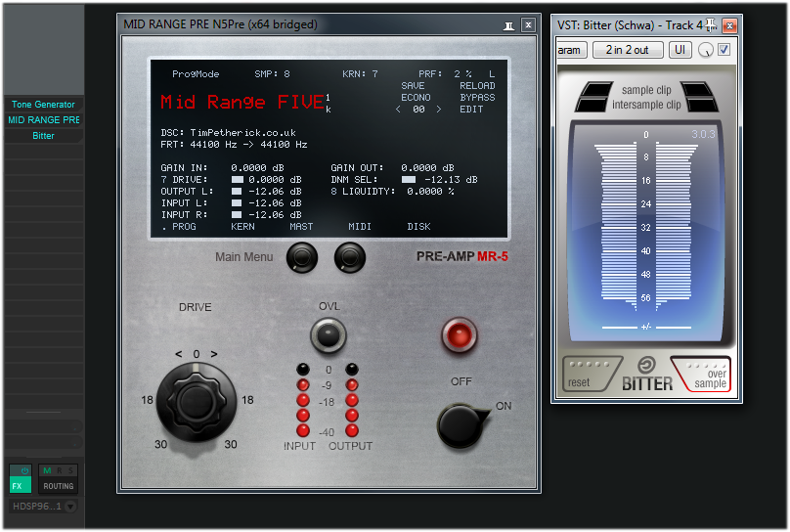Toggle track Mute (M) button
Image resolution: width=790 pixels, height=532 pixels.
(47, 470)
